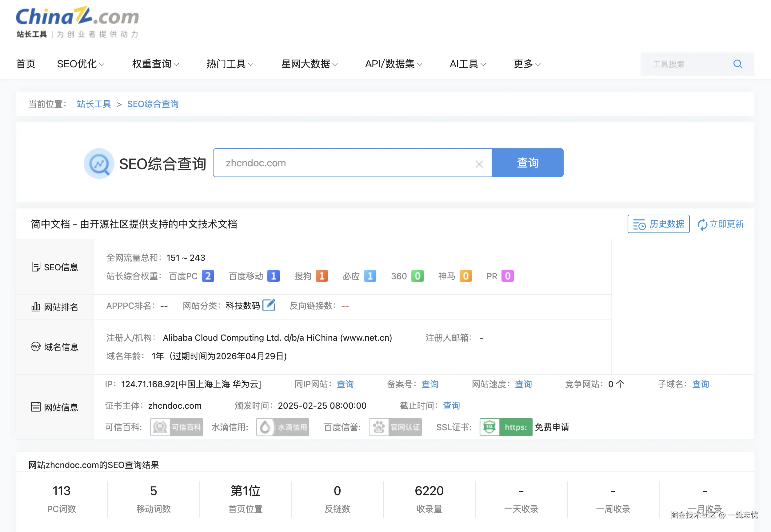Open the 星网大数据 menu
The width and height of the screenshot is (771, 532).
(309, 64)
